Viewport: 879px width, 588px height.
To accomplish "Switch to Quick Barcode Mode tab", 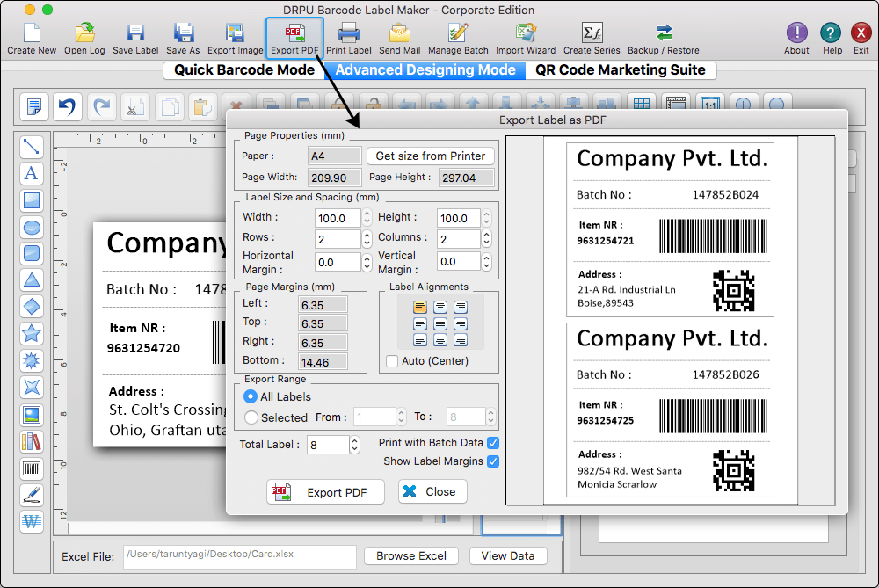I will (243, 70).
